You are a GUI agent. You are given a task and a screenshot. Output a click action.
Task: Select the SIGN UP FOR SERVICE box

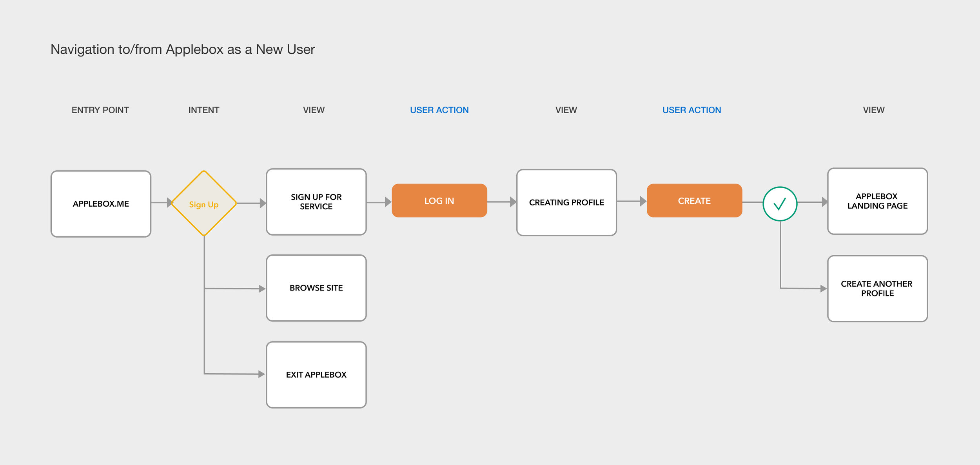pos(316,202)
